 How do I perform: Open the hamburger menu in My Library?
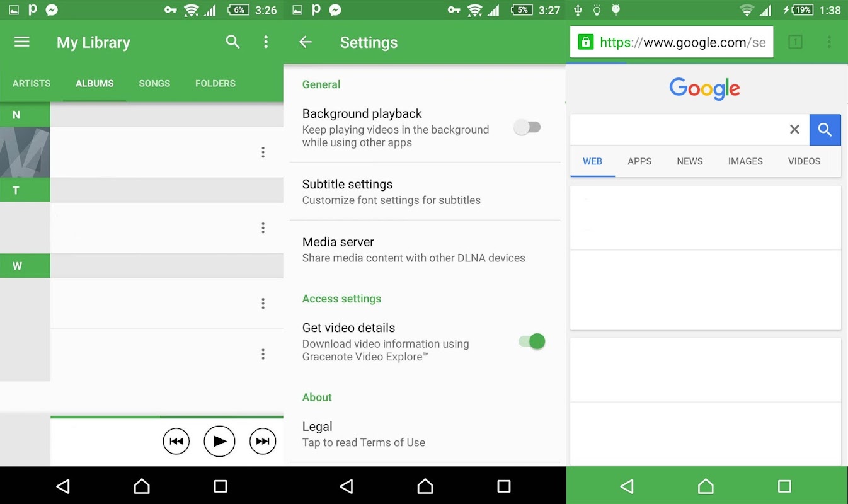click(x=22, y=42)
